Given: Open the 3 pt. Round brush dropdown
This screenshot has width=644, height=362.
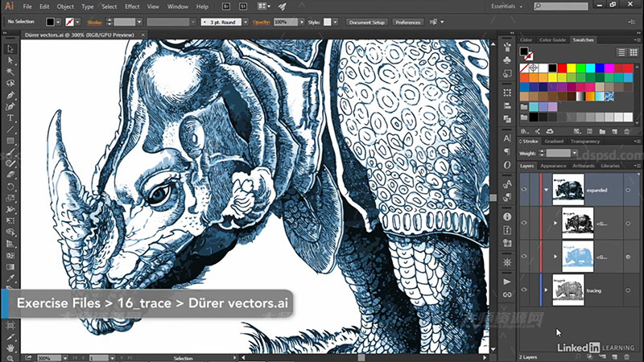Looking at the screenshot, I should pos(246,23).
